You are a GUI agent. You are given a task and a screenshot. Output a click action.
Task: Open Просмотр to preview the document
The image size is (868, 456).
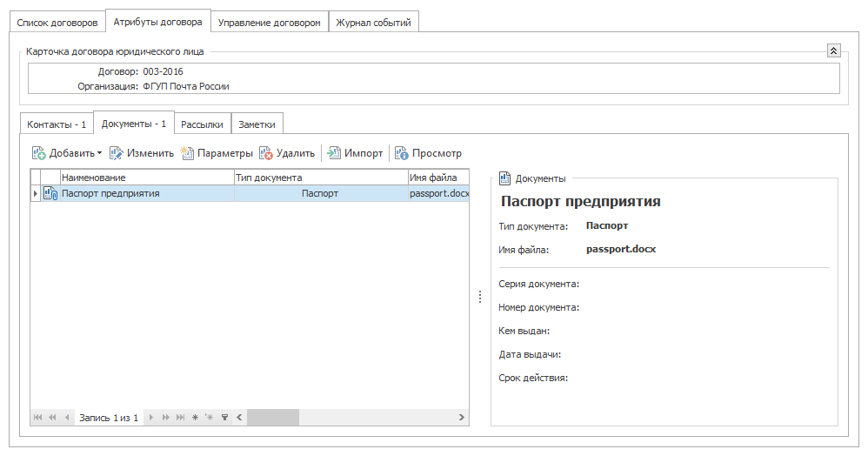click(x=429, y=153)
